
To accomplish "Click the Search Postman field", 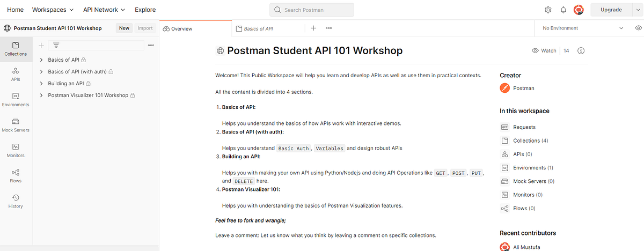I will tap(312, 10).
